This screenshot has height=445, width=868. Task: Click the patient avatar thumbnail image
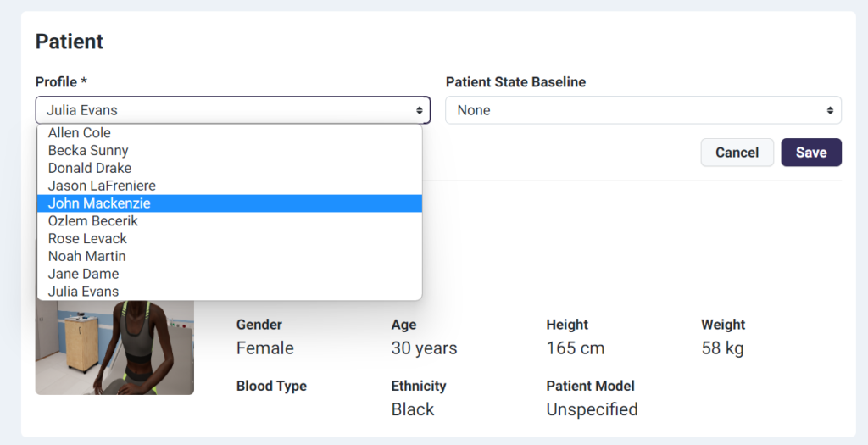[114, 348]
